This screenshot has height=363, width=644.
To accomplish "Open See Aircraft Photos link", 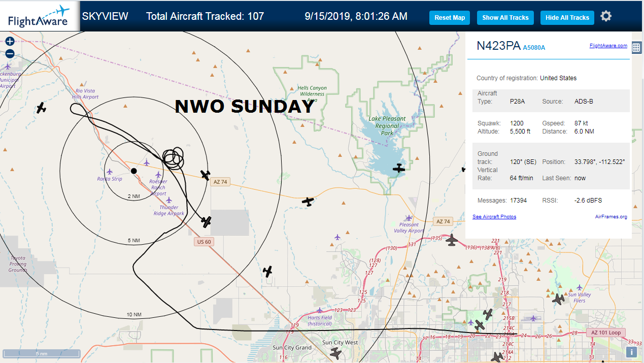I will (x=494, y=217).
